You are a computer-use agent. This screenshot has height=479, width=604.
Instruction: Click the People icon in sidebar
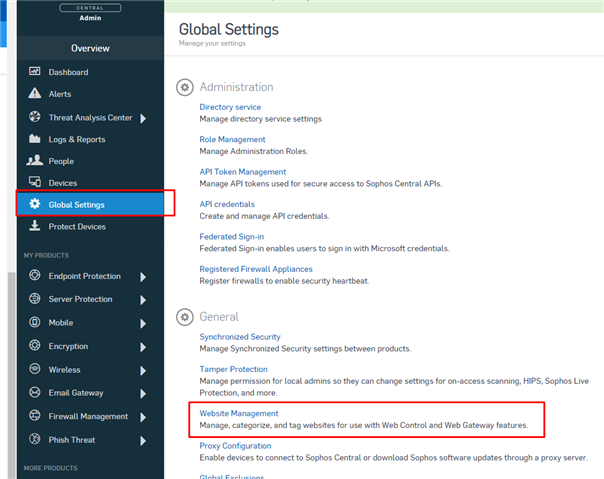(x=35, y=160)
